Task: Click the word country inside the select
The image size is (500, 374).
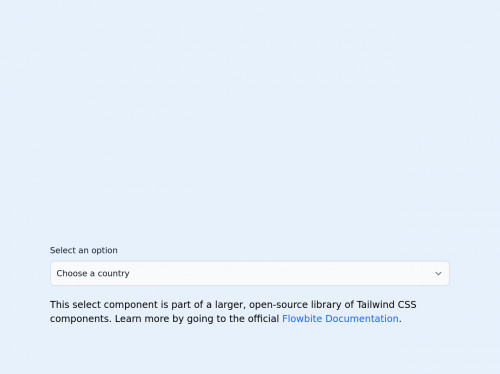Action: point(113,274)
